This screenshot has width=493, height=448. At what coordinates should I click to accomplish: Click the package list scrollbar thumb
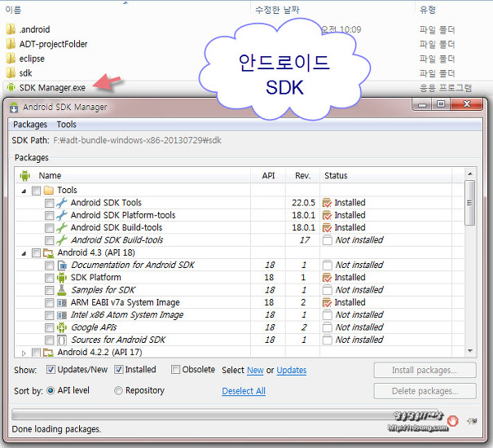[x=470, y=203]
